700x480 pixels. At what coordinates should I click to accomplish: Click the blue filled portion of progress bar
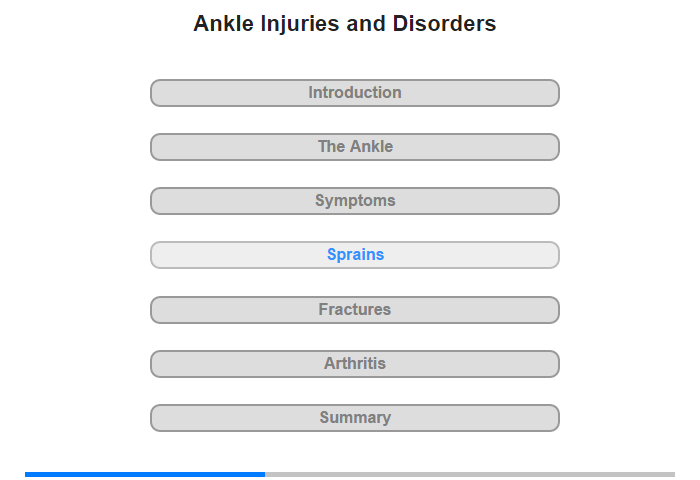coord(145,474)
